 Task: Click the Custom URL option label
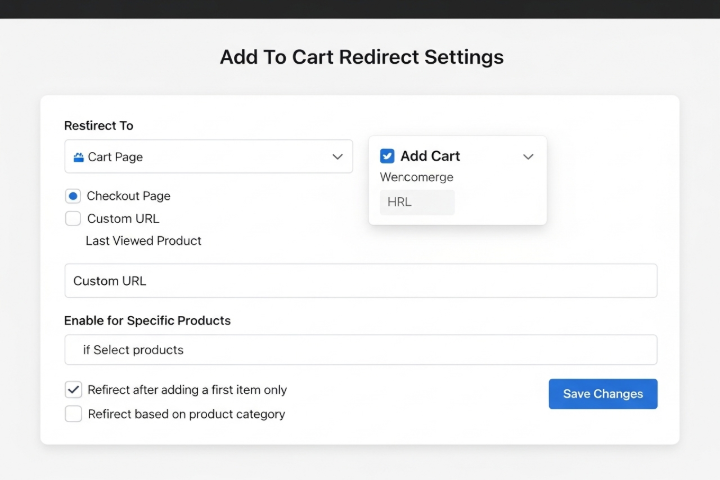[x=123, y=219]
